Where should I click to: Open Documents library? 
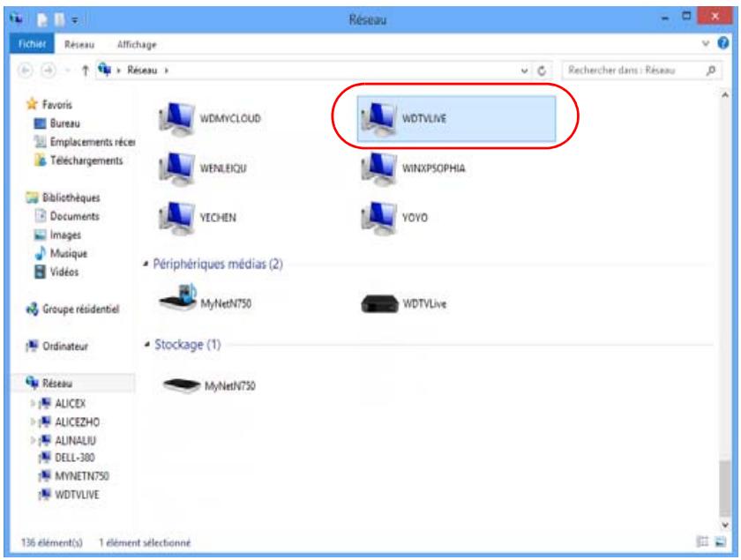[75, 216]
